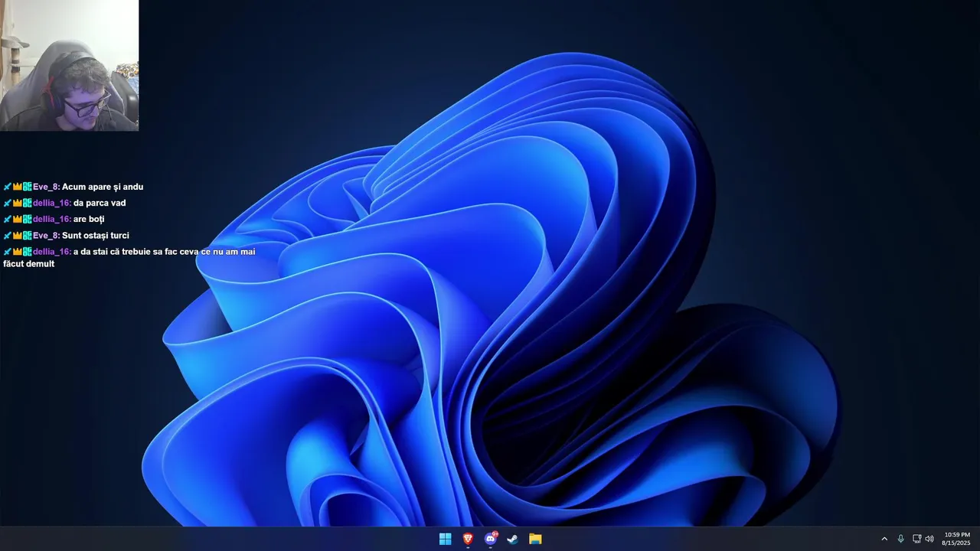Screen dimensions: 980x551
Task: Open Brave browser from the taskbar
Action: [x=468, y=539]
